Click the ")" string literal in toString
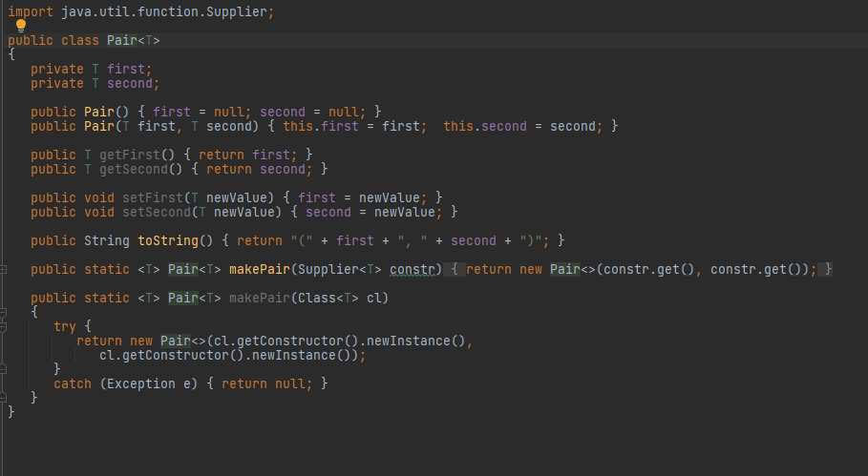868x476 pixels. tap(531, 241)
